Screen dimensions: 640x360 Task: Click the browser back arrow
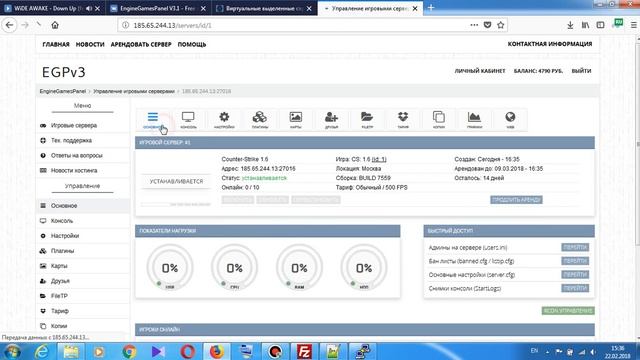click(x=9, y=25)
